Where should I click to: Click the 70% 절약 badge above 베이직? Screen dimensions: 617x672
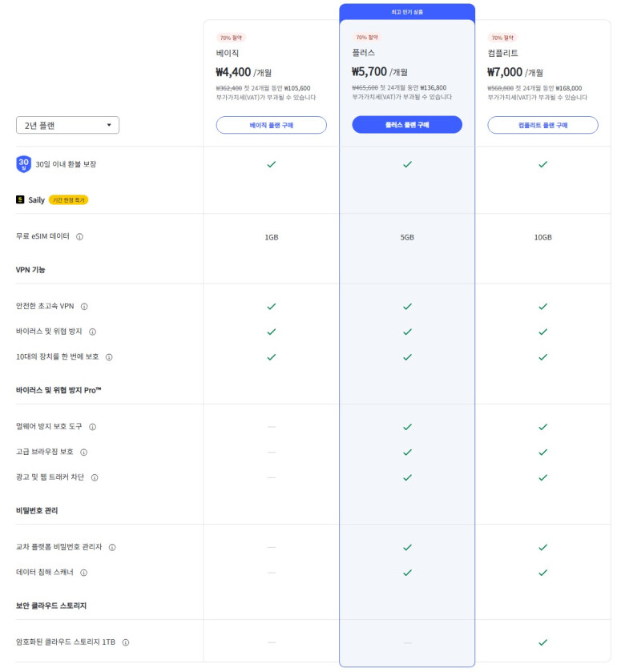click(231, 38)
